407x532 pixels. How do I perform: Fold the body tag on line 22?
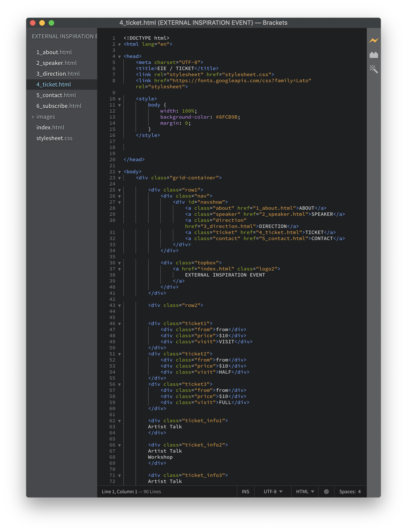point(119,172)
